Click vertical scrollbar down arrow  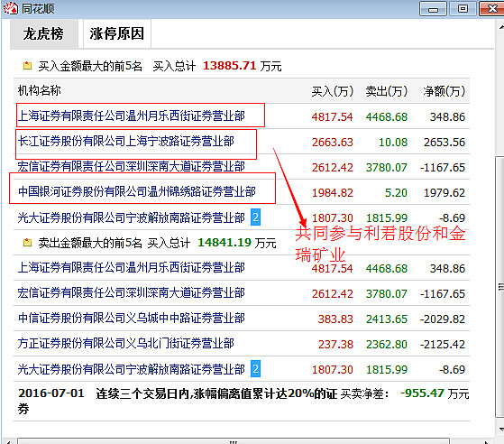click(x=500, y=429)
